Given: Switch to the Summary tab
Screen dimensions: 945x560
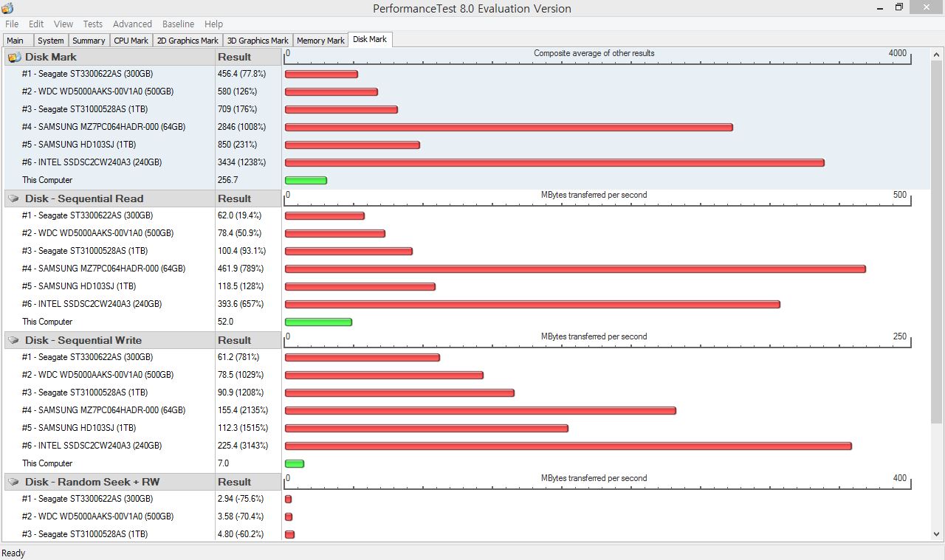Looking at the screenshot, I should [89, 41].
